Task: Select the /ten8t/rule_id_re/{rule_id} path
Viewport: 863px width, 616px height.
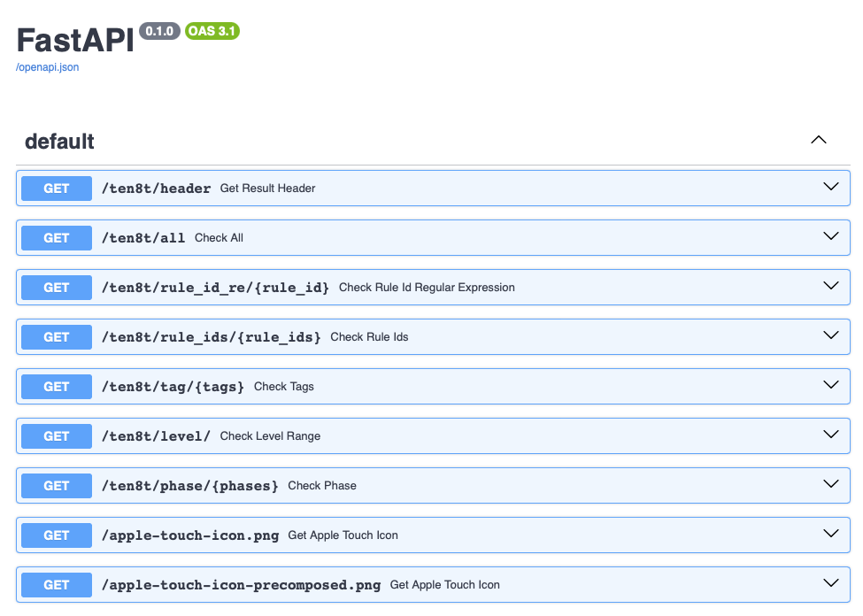Action: tap(215, 288)
